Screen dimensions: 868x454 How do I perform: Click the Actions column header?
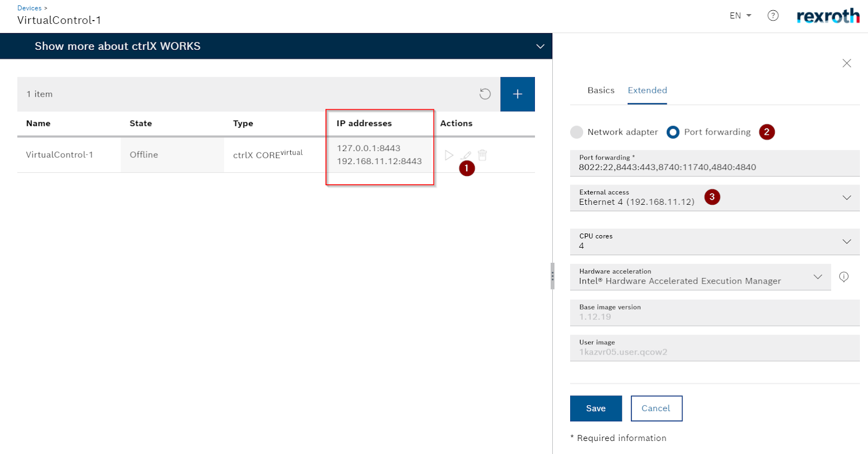click(456, 123)
